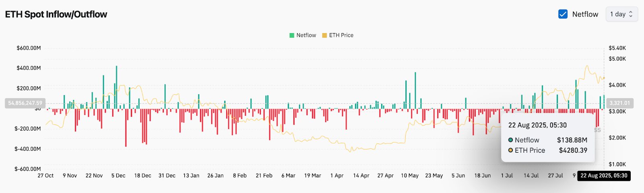Click the green Netflow legend square
The height and width of the screenshot is (193, 644).
pyautogui.click(x=292, y=35)
